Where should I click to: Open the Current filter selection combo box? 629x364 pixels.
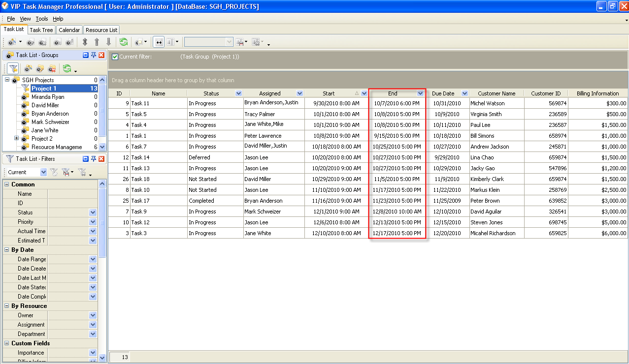(43, 172)
